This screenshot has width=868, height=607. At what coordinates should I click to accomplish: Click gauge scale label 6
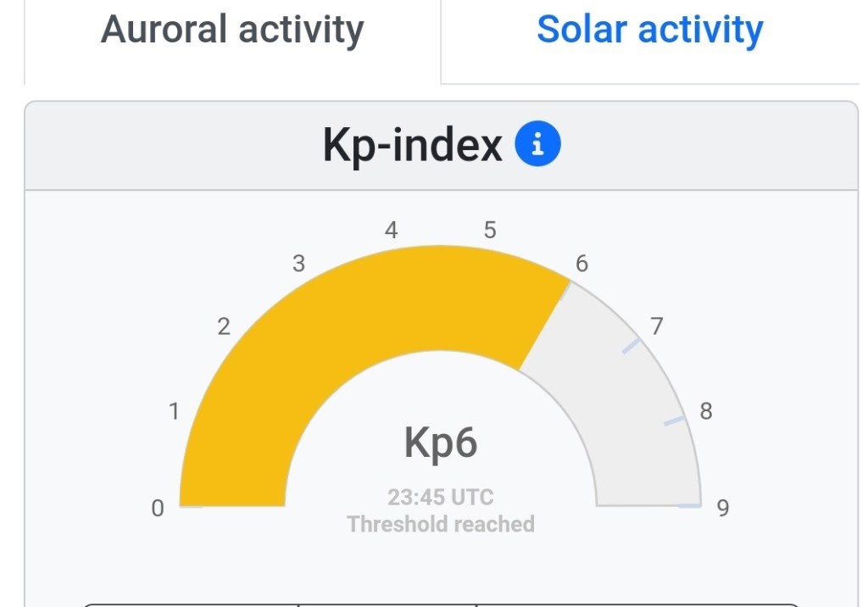point(581,264)
